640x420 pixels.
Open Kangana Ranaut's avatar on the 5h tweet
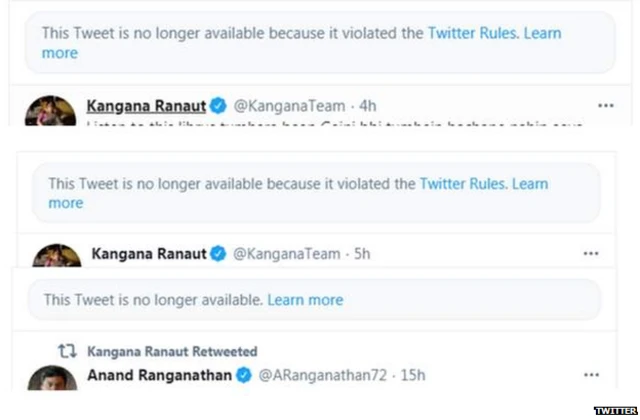[56, 256]
